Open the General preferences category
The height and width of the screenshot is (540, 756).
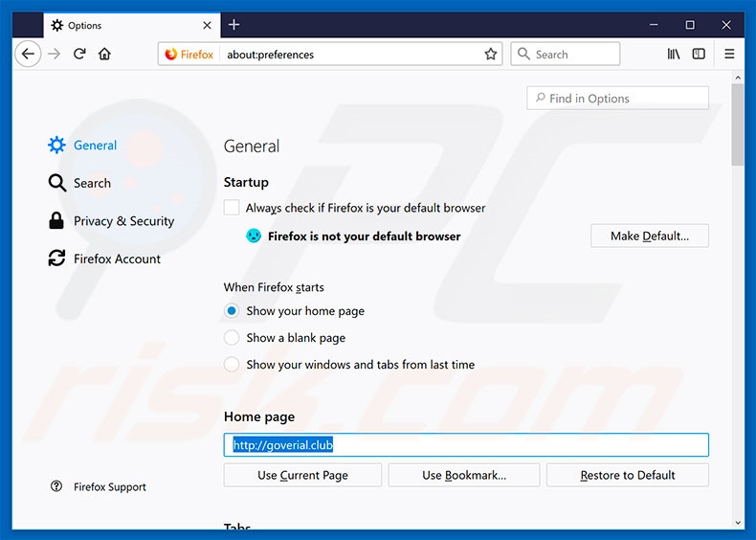tap(82, 145)
